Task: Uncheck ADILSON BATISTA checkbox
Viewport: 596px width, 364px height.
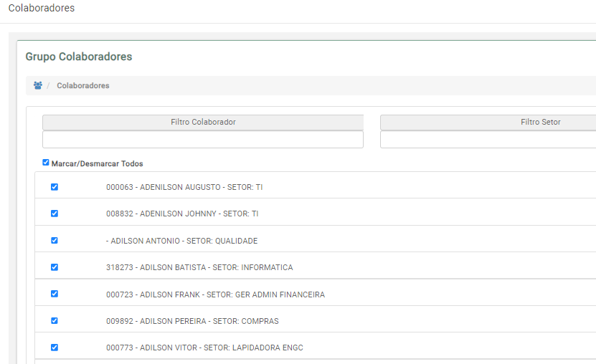Action: click(x=55, y=267)
